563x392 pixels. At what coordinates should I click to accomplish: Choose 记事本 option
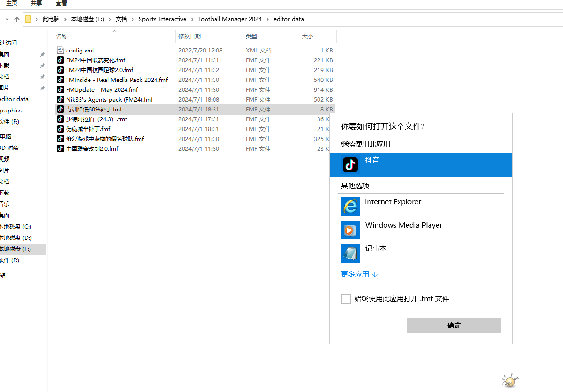[421, 253]
